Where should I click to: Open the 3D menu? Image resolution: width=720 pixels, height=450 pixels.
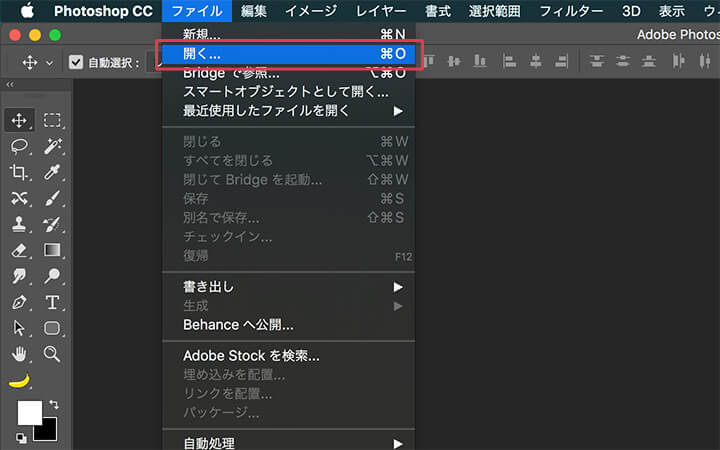coord(631,11)
